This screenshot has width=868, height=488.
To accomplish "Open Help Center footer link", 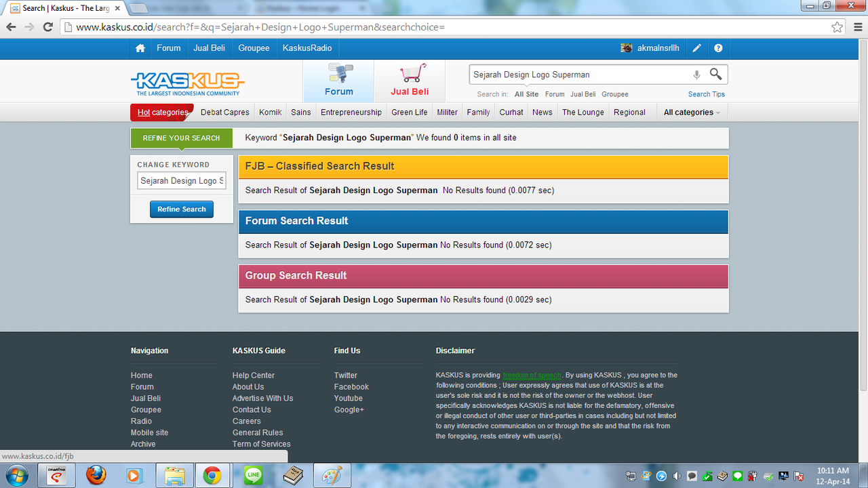I will click(x=254, y=375).
